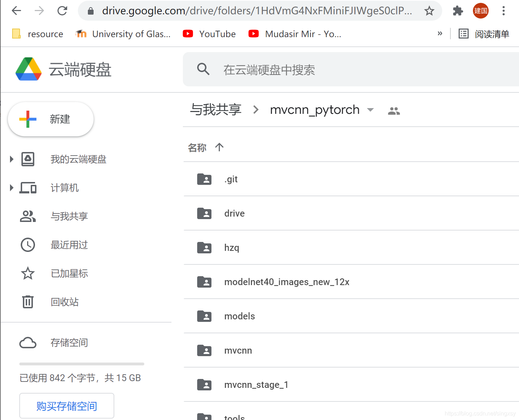Toggle the bookmark star in address bar
This screenshot has height=420, width=519.
pos(429,11)
